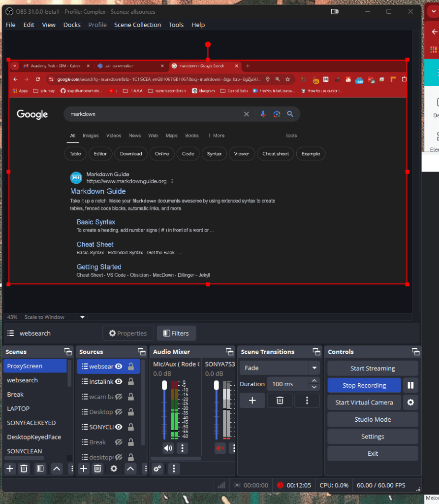The height and width of the screenshot is (504, 439).
Task: Open the Help menu
Action: click(198, 25)
